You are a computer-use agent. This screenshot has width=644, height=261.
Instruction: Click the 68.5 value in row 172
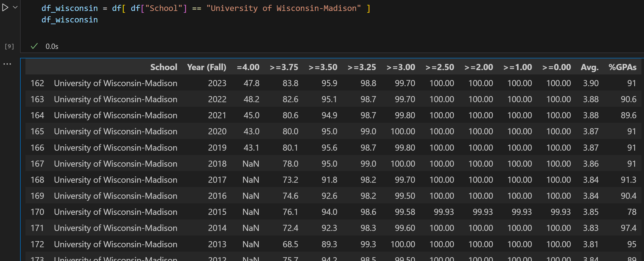(x=290, y=244)
